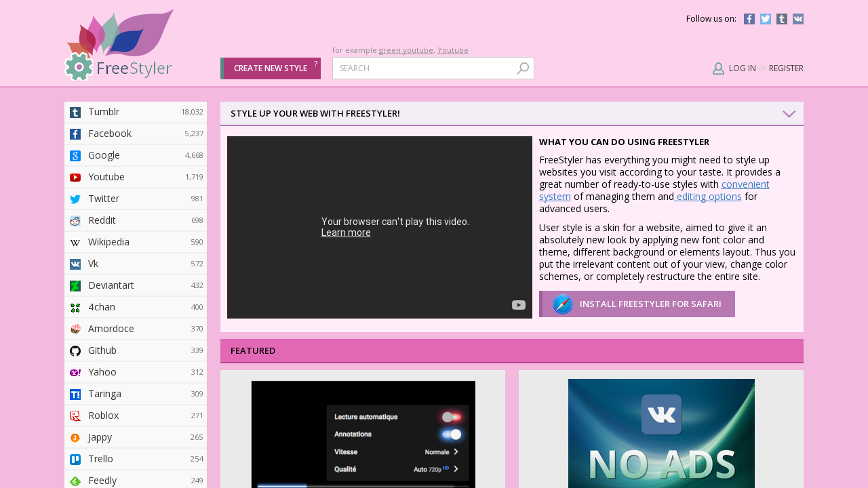Click 'Youtube' example search link

pyautogui.click(x=453, y=50)
